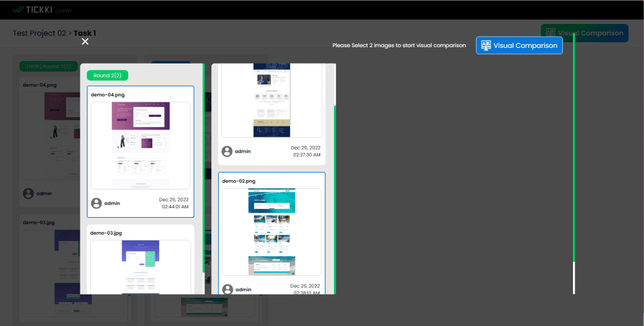644x326 pixels.
Task: Click the demo-03.jpg file name in overlay
Action: [x=106, y=233]
